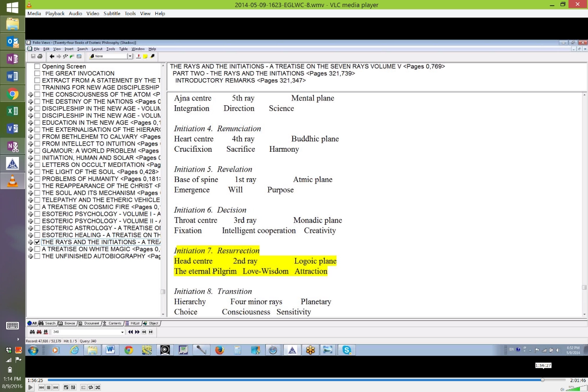Open VLC Media menu
This screenshot has width=588, height=392.
(x=34, y=13)
